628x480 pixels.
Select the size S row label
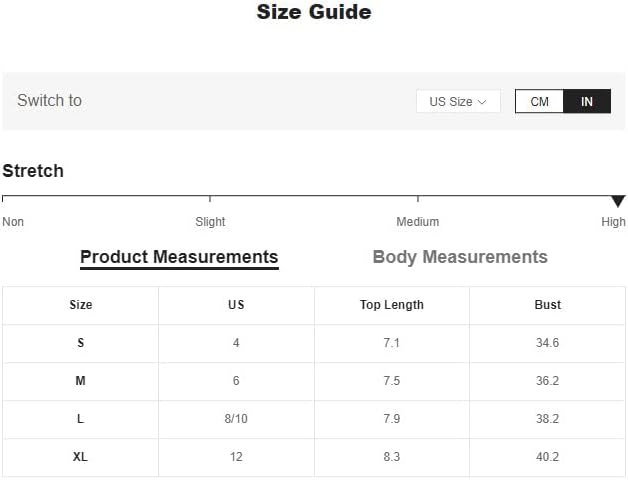coord(80,343)
